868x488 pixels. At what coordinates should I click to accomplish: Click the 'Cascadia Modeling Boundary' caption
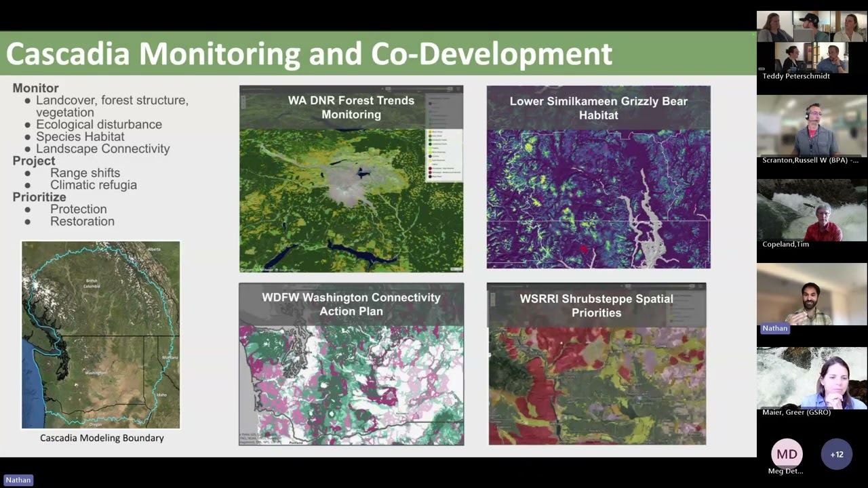point(102,438)
